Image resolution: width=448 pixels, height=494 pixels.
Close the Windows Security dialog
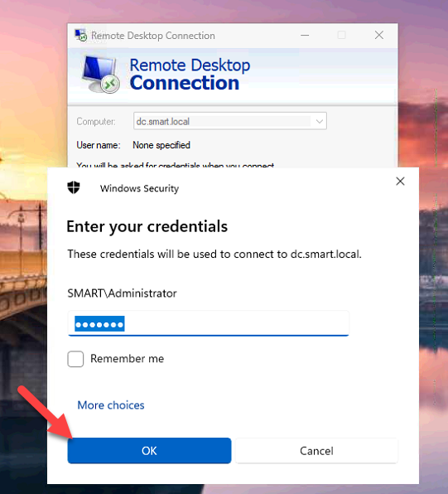coord(400,182)
